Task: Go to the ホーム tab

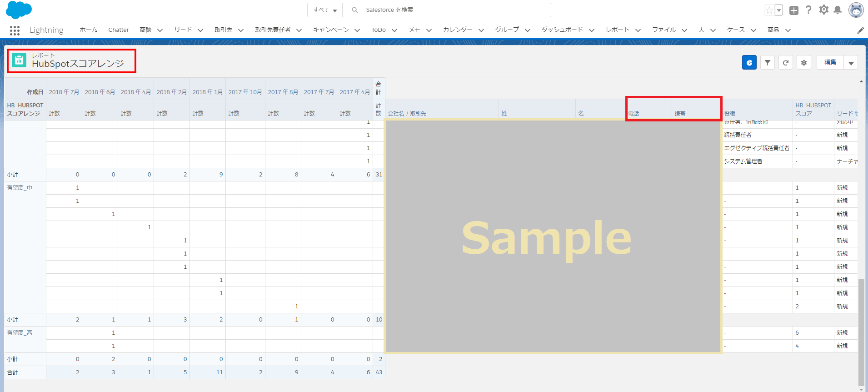Action: 88,30
